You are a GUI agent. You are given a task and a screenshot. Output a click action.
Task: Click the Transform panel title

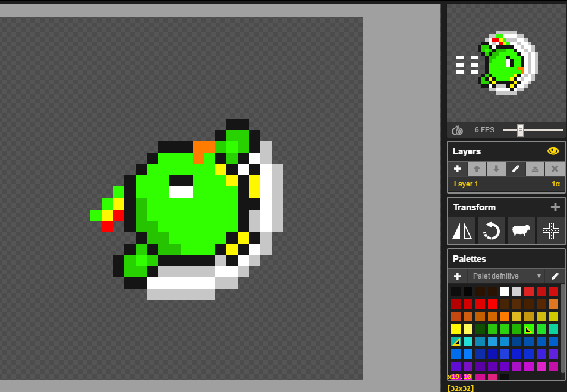click(x=474, y=207)
